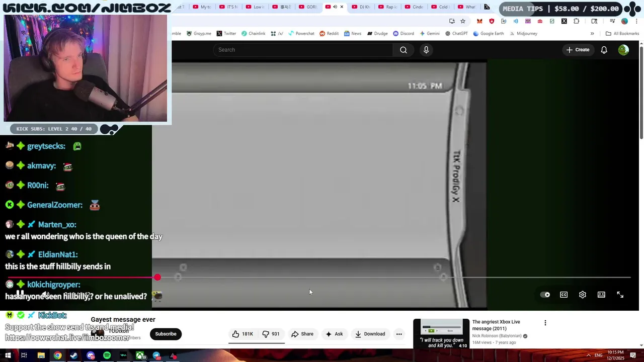644x362 pixels.
Task: Enter fullscreen on the video player
Action: pos(620,295)
